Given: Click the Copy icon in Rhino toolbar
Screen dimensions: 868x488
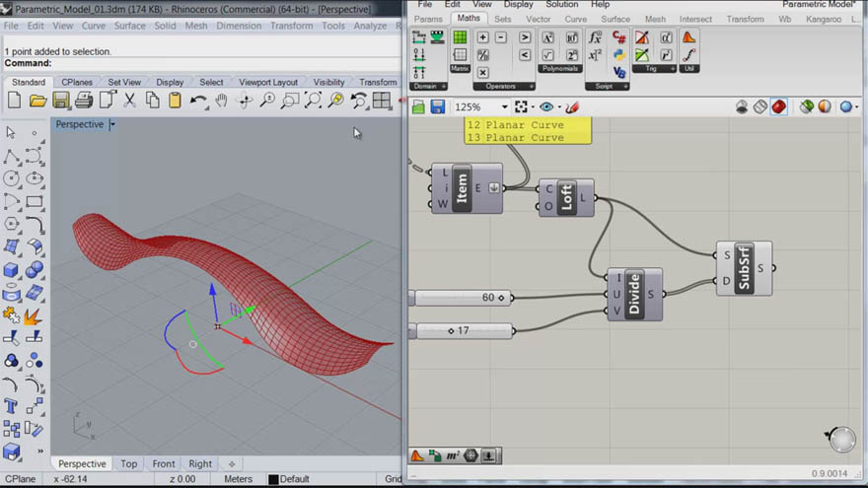Looking at the screenshot, I should tap(152, 101).
